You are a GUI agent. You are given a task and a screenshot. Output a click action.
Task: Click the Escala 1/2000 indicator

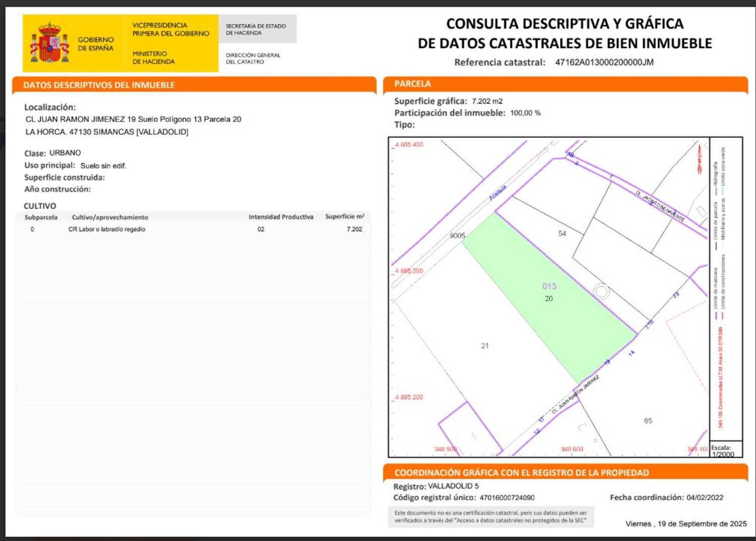(x=722, y=450)
